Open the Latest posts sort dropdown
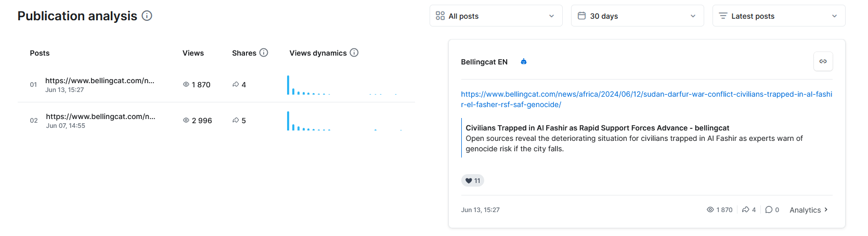 pos(779,16)
